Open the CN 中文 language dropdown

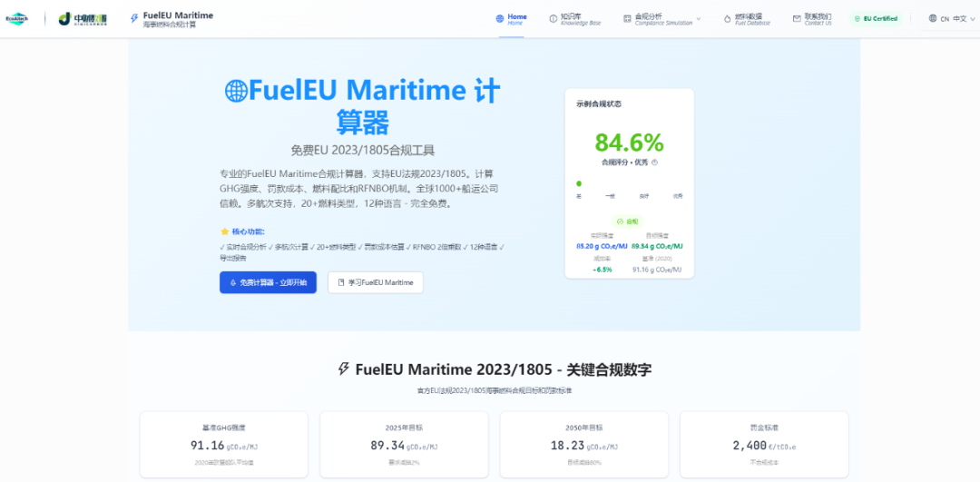click(x=950, y=19)
